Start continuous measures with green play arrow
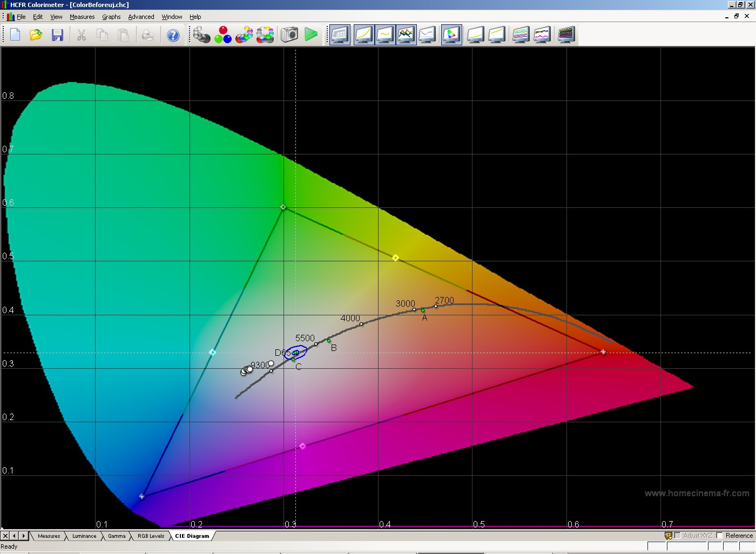756x554 pixels. click(311, 35)
